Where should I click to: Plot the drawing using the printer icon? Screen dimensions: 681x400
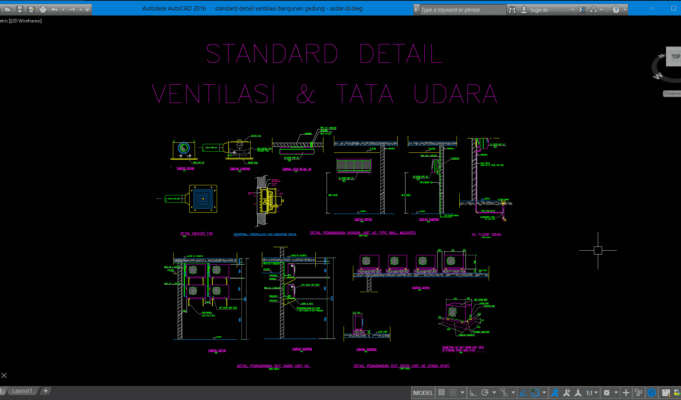coord(43,9)
